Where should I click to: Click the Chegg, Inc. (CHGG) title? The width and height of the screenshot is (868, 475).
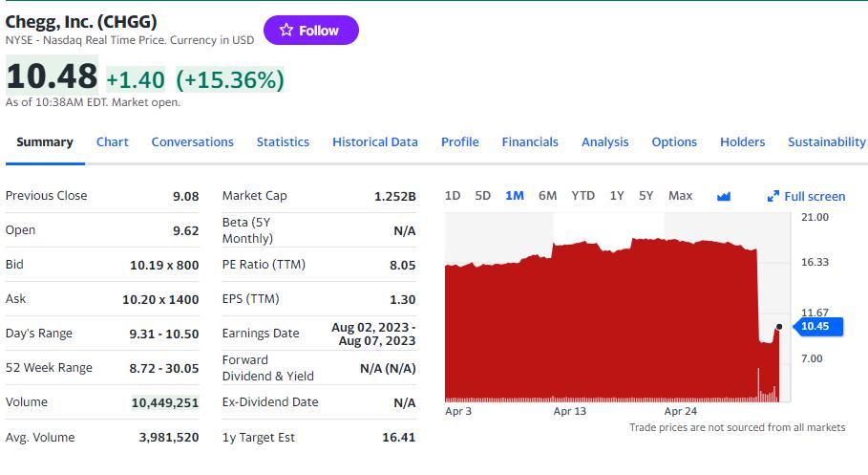(81, 22)
